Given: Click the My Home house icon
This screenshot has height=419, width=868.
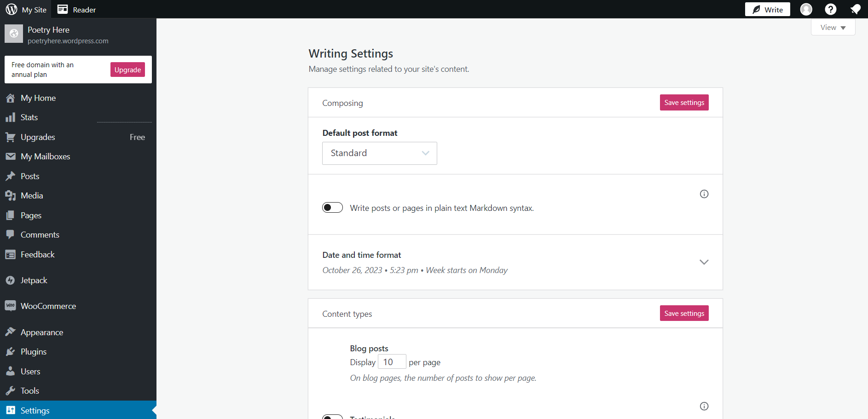Looking at the screenshot, I should pos(11,98).
